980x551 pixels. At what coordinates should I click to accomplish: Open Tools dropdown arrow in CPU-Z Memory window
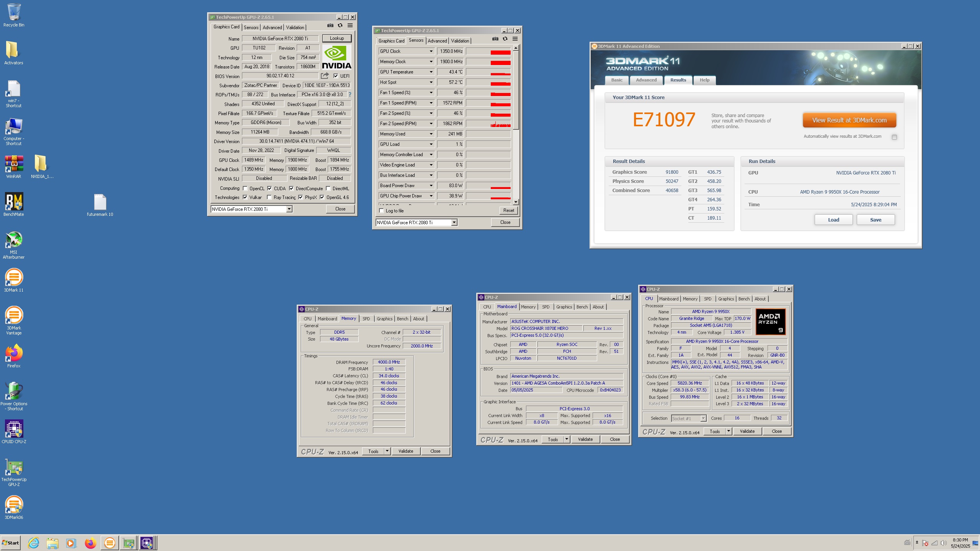pyautogui.click(x=387, y=451)
